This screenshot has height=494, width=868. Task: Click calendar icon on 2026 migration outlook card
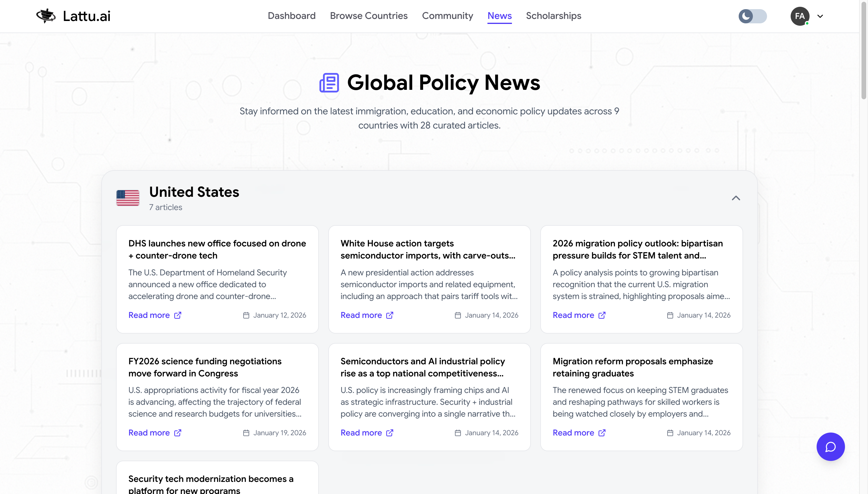tap(670, 315)
